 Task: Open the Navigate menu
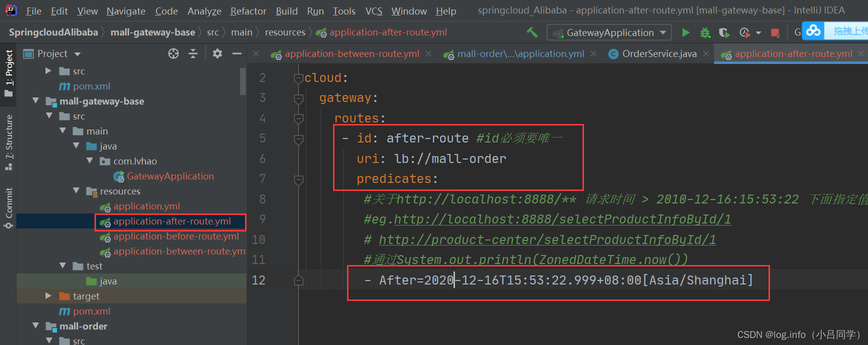(x=126, y=11)
